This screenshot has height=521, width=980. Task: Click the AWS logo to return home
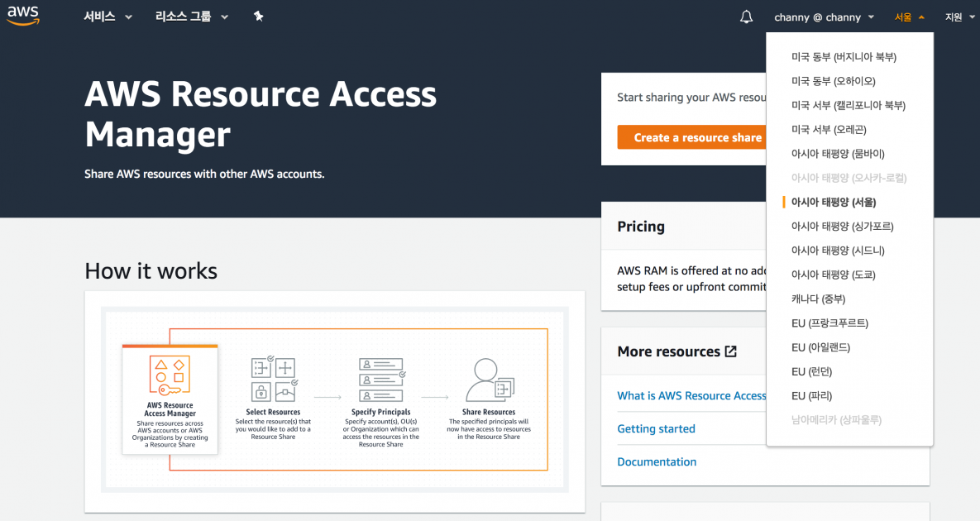(22, 14)
